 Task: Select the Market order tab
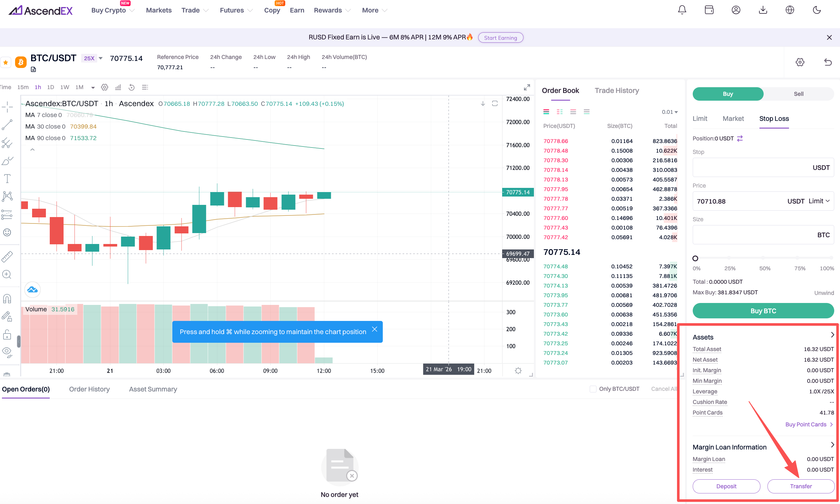pyautogui.click(x=733, y=119)
